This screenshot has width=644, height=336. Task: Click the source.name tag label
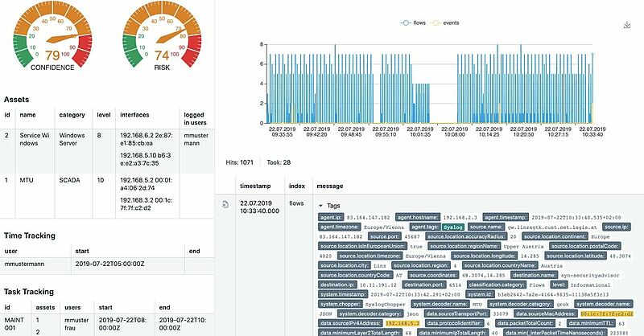[x=486, y=227]
